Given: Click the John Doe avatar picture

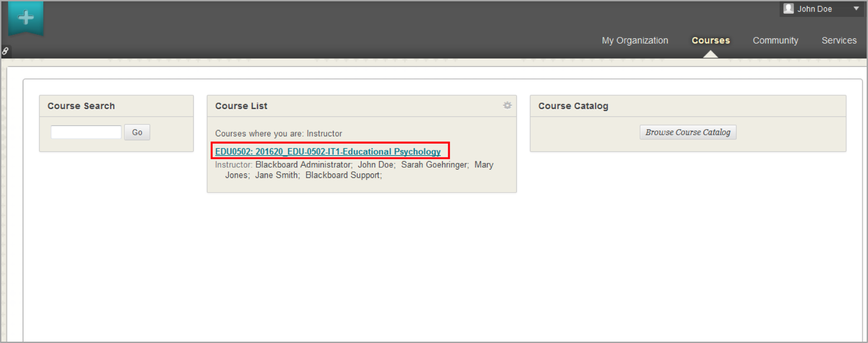Looking at the screenshot, I should (x=788, y=9).
